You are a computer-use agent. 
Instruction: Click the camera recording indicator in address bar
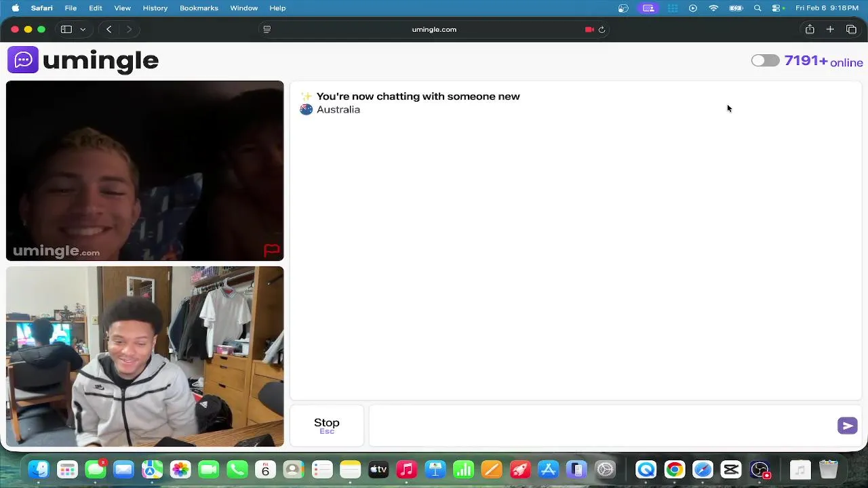click(x=589, y=29)
